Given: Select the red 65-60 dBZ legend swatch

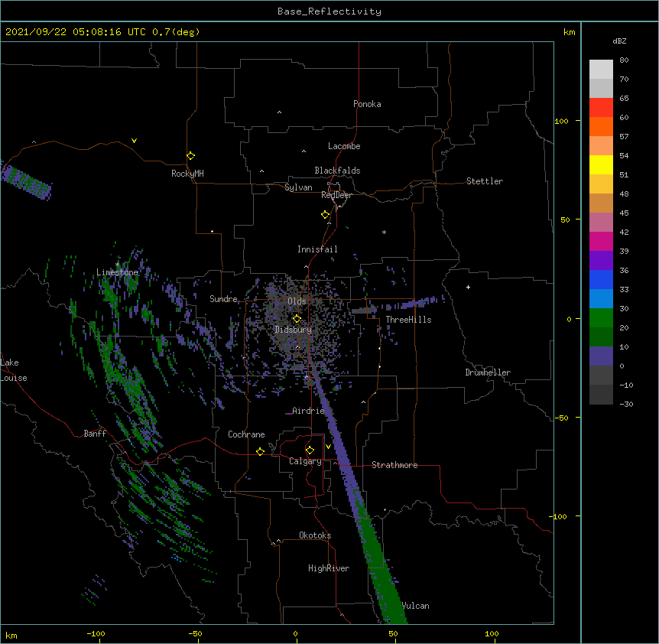Looking at the screenshot, I should pyautogui.click(x=601, y=108).
